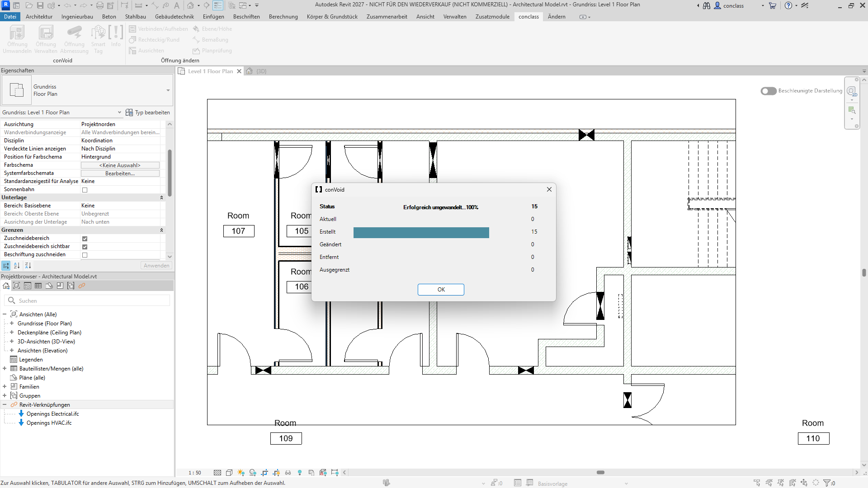
Task: Click the Smart Tag ribbon tool
Action: 98,39
